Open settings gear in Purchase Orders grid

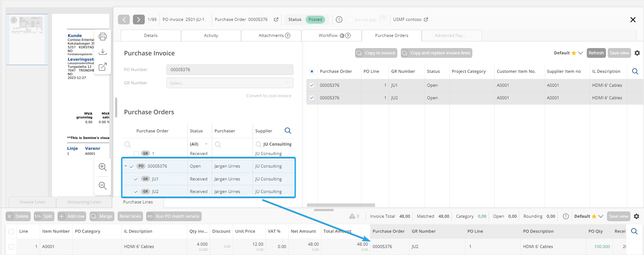pyautogui.click(x=637, y=53)
